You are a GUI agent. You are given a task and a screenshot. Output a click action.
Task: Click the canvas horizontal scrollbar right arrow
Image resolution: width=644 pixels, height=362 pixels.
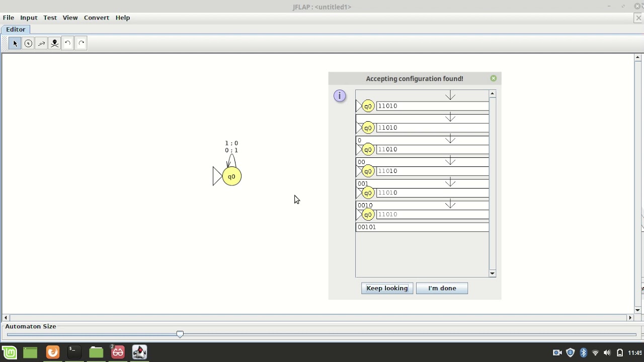click(x=630, y=318)
